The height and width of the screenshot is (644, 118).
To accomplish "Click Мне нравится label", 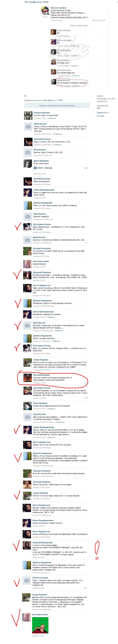I will pyautogui.click(x=48, y=100).
